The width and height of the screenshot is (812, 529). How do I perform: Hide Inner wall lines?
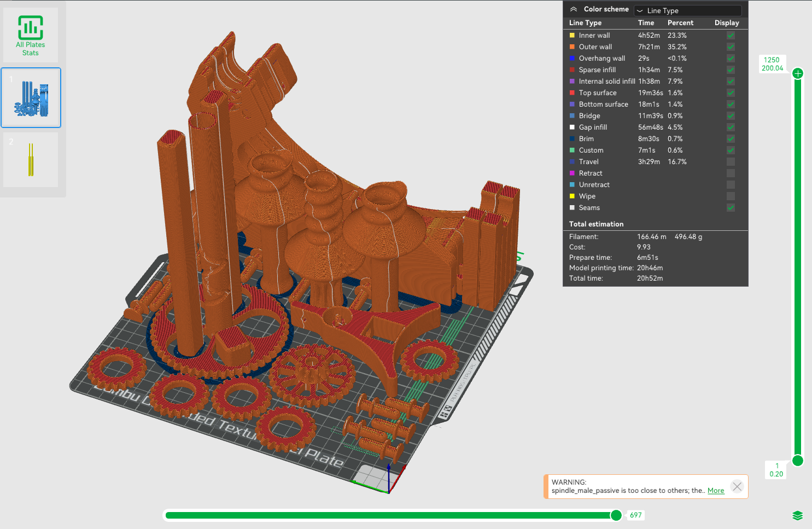click(x=731, y=36)
